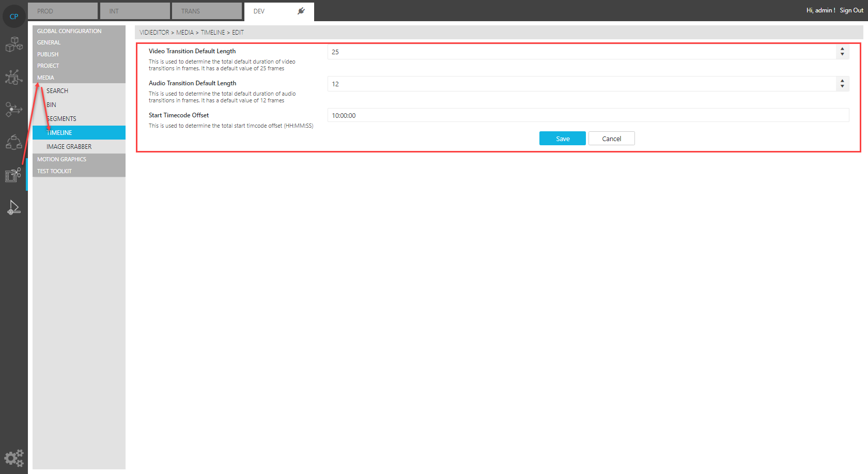The width and height of the screenshot is (868, 474).
Task: Open the circuit-node network sidebar icon
Action: click(x=14, y=77)
